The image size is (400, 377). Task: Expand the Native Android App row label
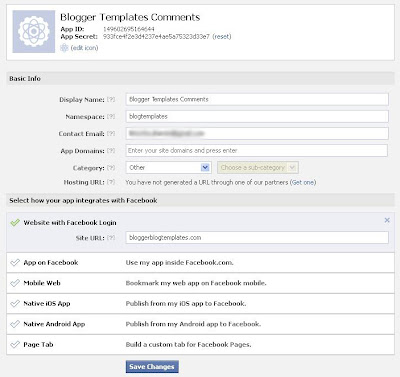(x=54, y=324)
